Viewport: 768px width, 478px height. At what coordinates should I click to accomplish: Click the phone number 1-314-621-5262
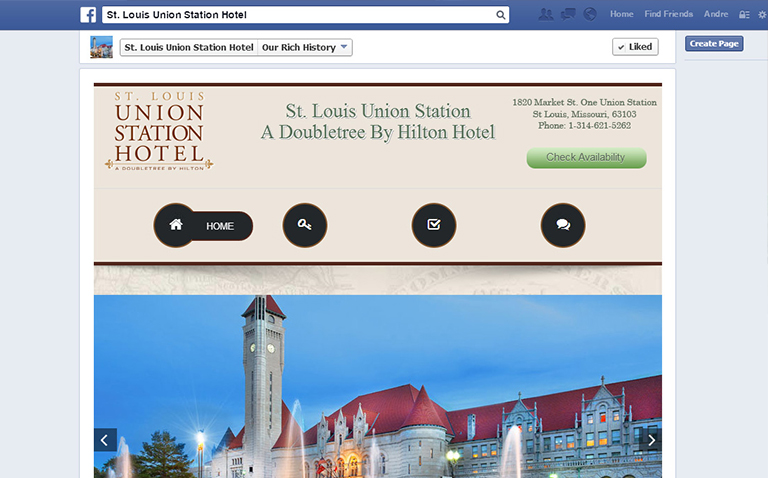(600, 125)
